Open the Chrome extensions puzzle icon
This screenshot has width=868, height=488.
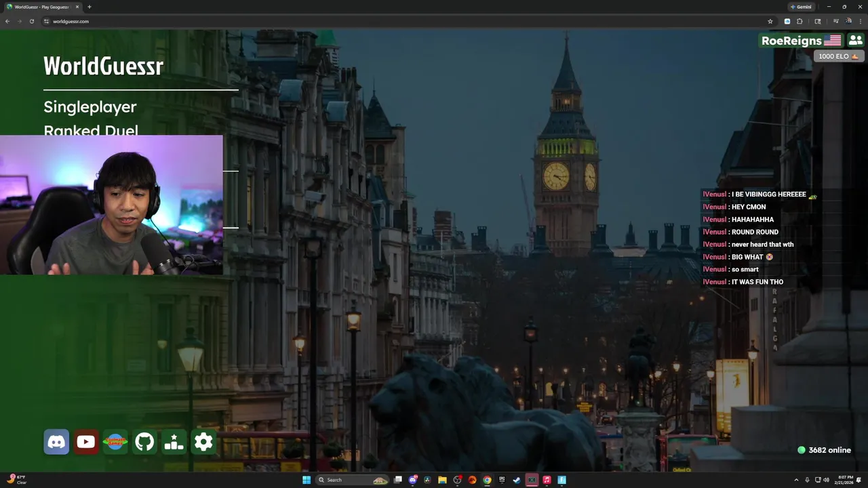click(x=800, y=21)
